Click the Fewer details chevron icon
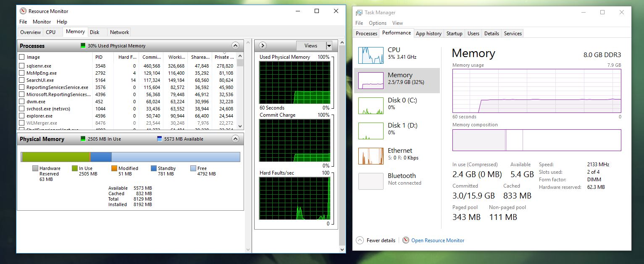Viewport: 644px width, 264px height. (360, 240)
